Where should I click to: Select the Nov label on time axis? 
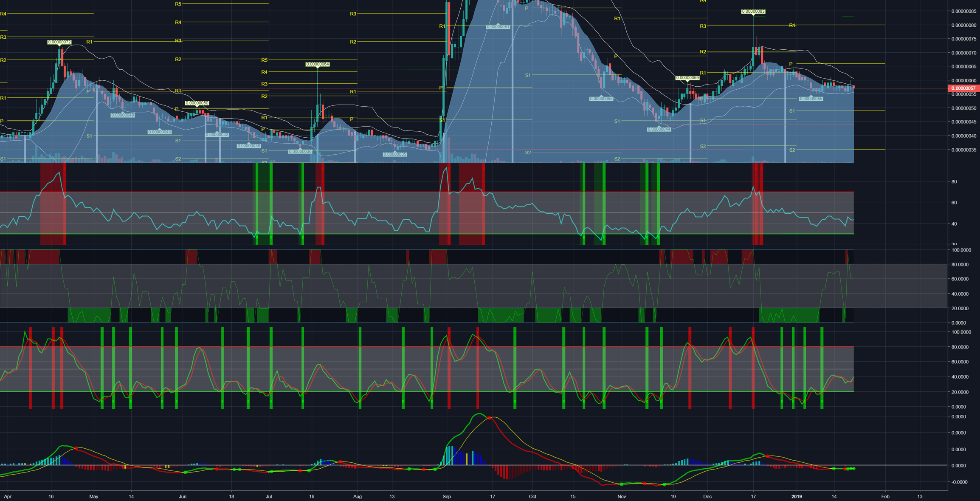click(622, 496)
